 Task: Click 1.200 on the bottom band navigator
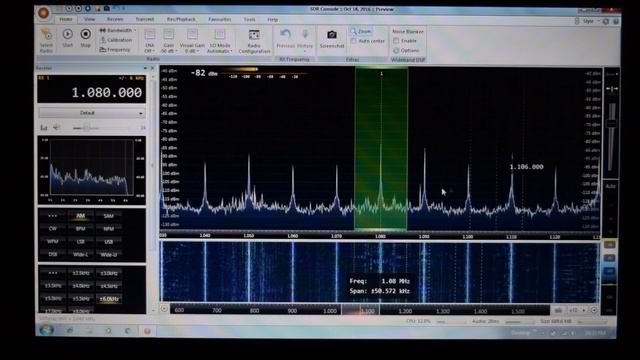click(x=405, y=311)
